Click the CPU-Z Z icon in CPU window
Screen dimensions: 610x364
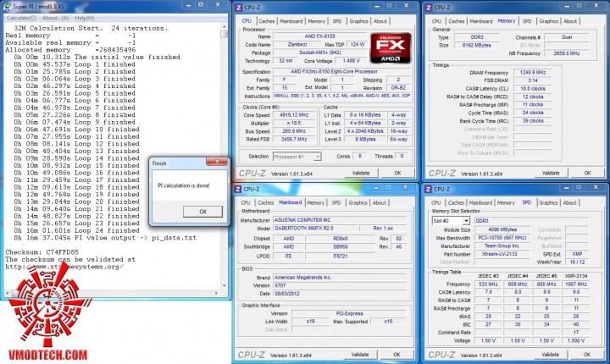click(x=239, y=8)
